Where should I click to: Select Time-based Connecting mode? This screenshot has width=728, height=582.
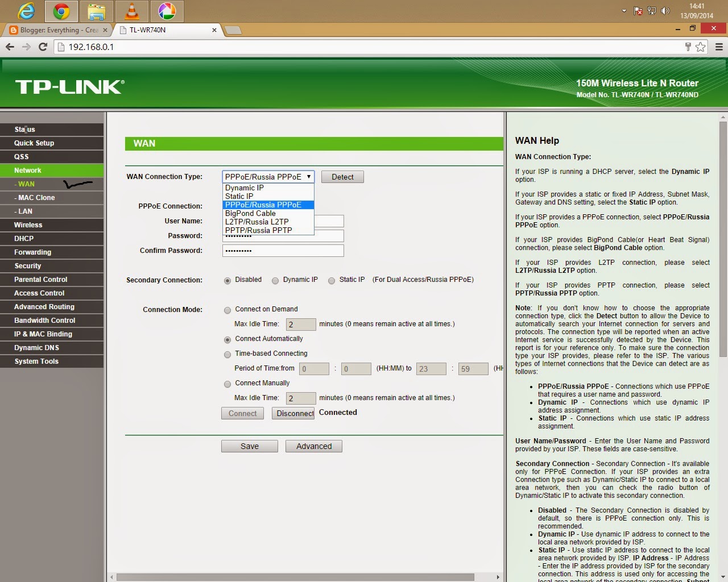pyautogui.click(x=227, y=354)
